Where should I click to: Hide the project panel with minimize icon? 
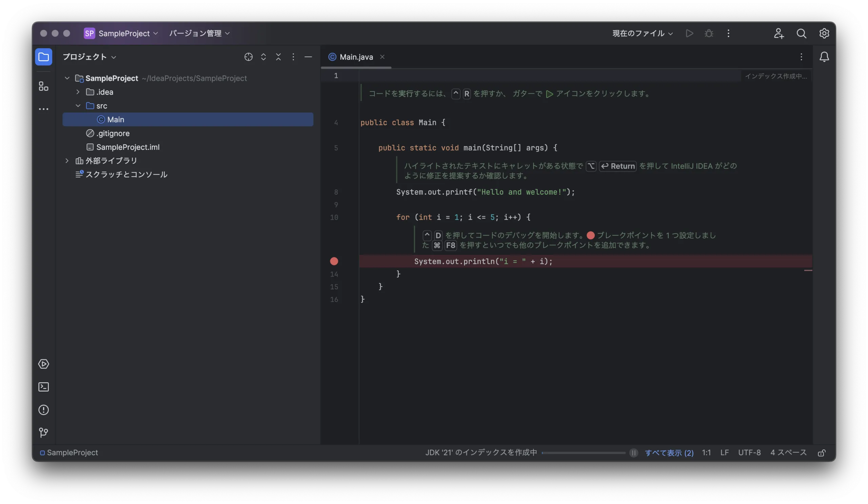click(x=308, y=57)
